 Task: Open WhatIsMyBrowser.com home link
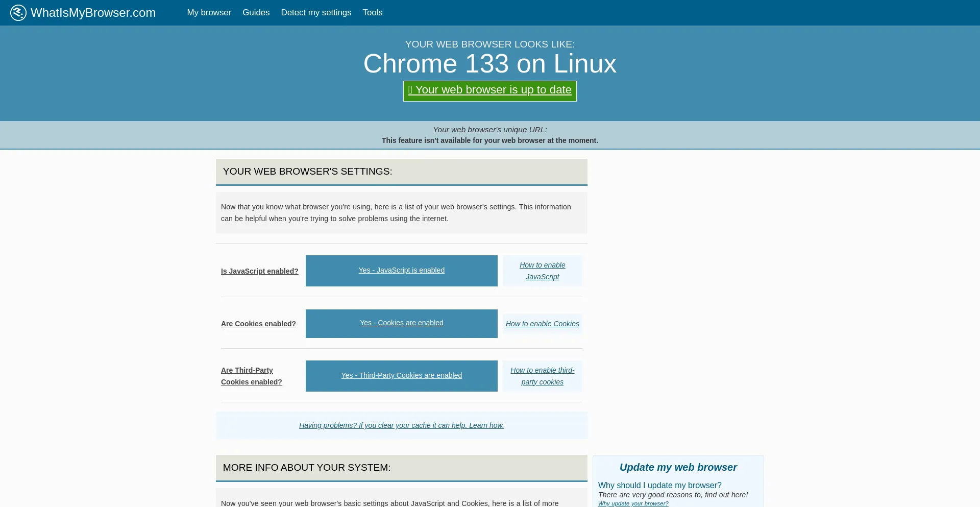point(93,13)
